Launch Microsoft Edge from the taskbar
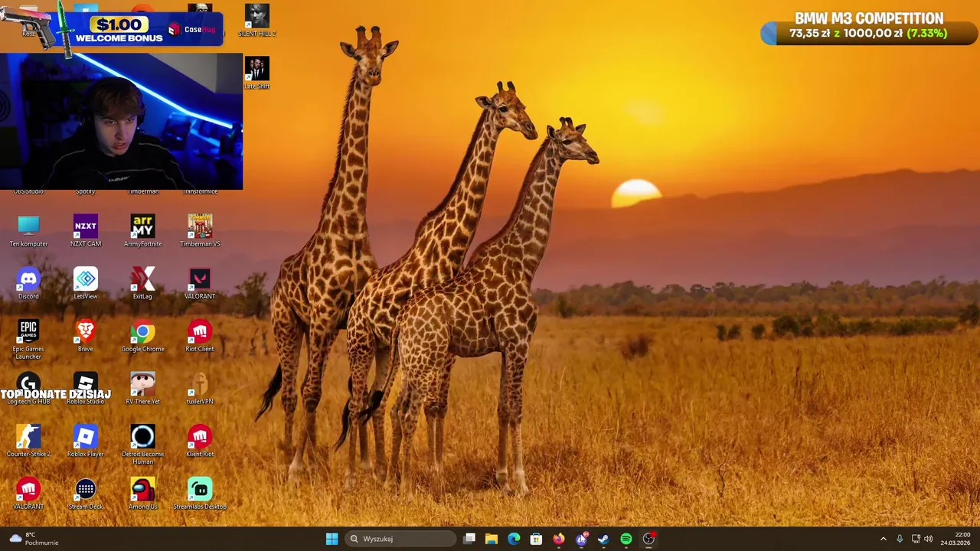This screenshot has width=980, height=551. (514, 539)
